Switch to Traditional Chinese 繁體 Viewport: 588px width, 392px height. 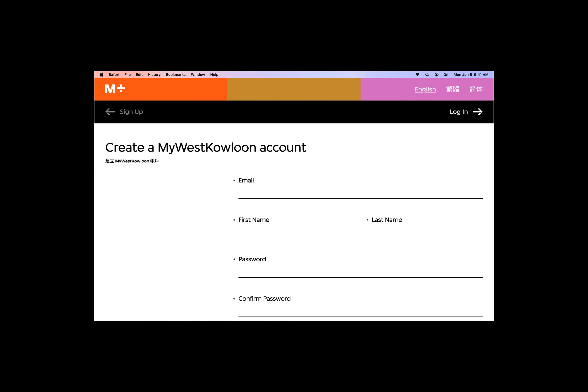[452, 89]
